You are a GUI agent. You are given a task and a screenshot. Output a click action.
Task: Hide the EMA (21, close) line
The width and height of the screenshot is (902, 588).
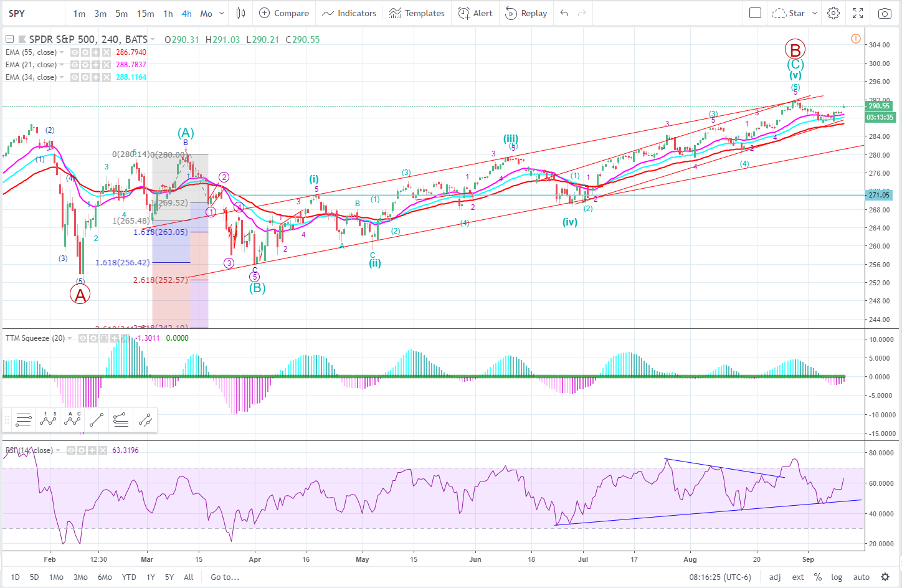click(75, 65)
